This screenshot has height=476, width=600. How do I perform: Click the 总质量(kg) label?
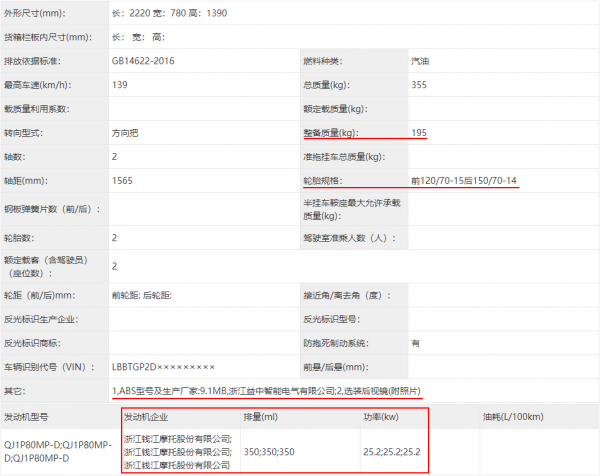(x=326, y=85)
